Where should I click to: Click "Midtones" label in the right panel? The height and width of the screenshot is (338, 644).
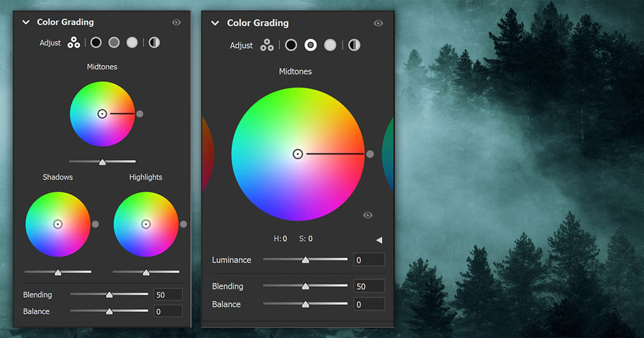tap(295, 71)
